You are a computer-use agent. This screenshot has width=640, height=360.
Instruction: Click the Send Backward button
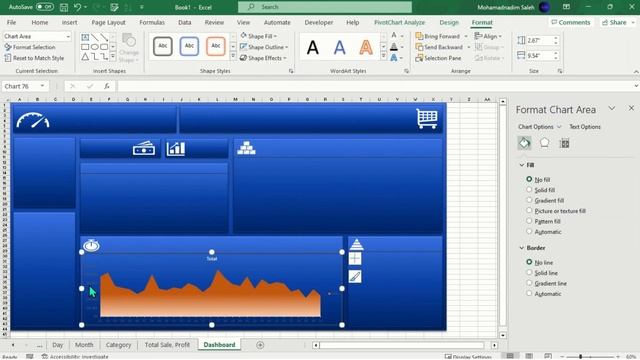(439, 47)
